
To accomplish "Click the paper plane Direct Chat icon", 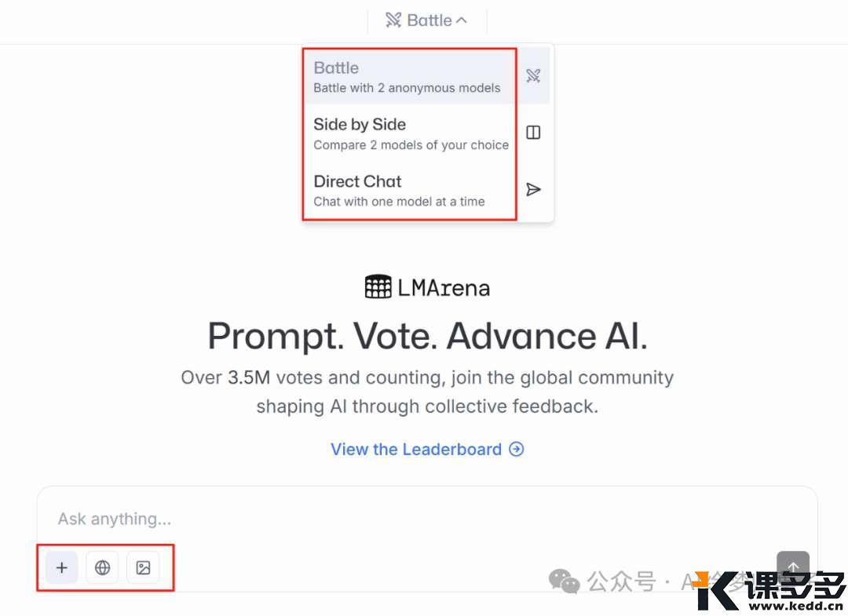I will coord(533,190).
